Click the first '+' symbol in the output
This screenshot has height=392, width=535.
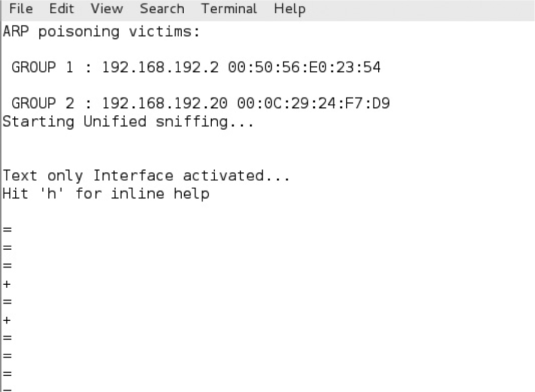[x=7, y=284]
